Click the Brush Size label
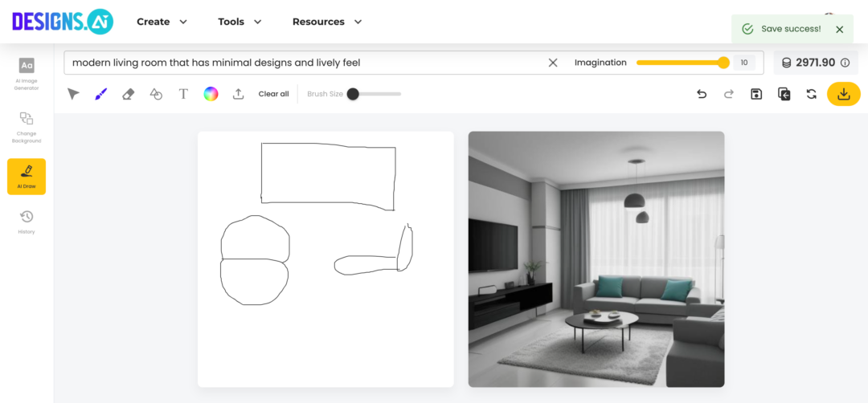 tap(325, 94)
